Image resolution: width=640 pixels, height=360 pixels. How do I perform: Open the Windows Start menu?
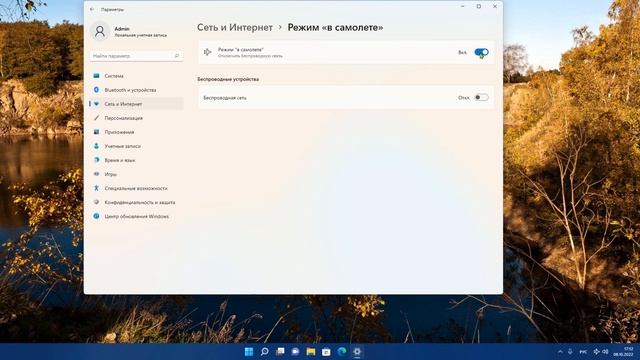coord(249,351)
